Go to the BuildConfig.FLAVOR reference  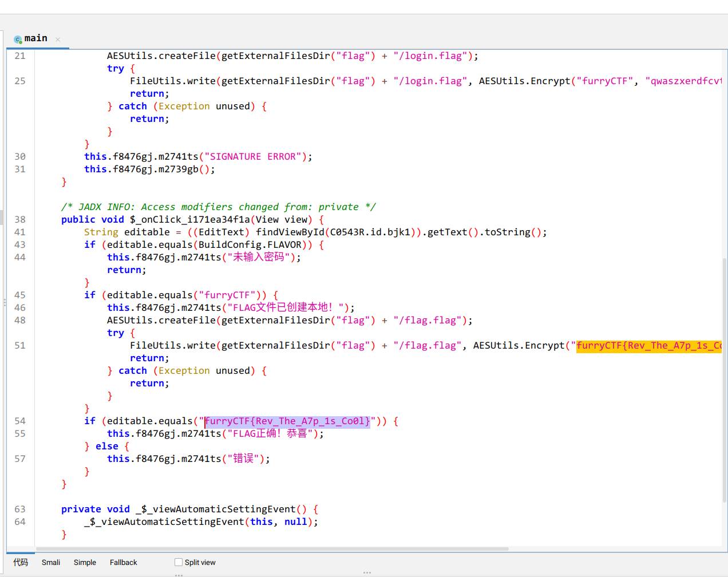coord(250,245)
